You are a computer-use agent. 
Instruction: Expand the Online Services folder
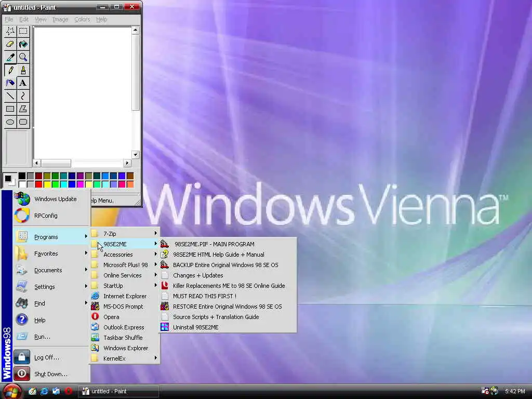coord(125,275)
